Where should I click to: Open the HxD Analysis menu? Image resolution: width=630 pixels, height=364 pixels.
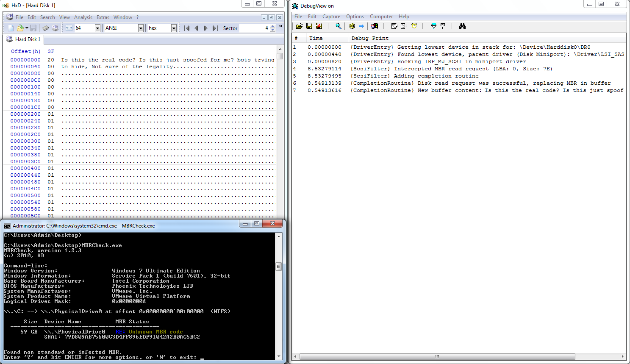click(x=83, y=17)
